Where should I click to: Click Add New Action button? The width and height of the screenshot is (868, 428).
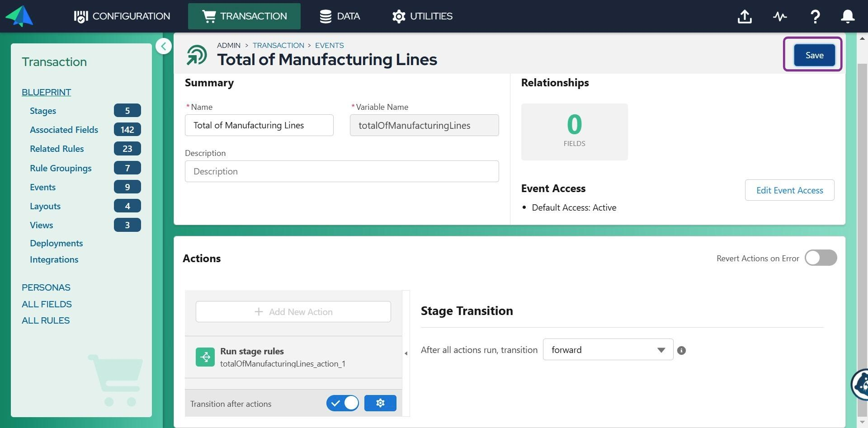coord(293,312)
